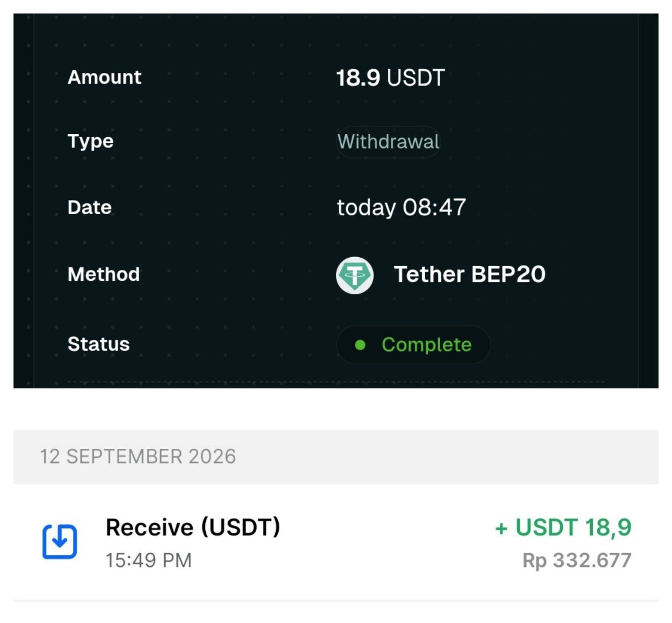672x623 pixels.
Task: Click the Complete status pill
Action: click(413, 345)
